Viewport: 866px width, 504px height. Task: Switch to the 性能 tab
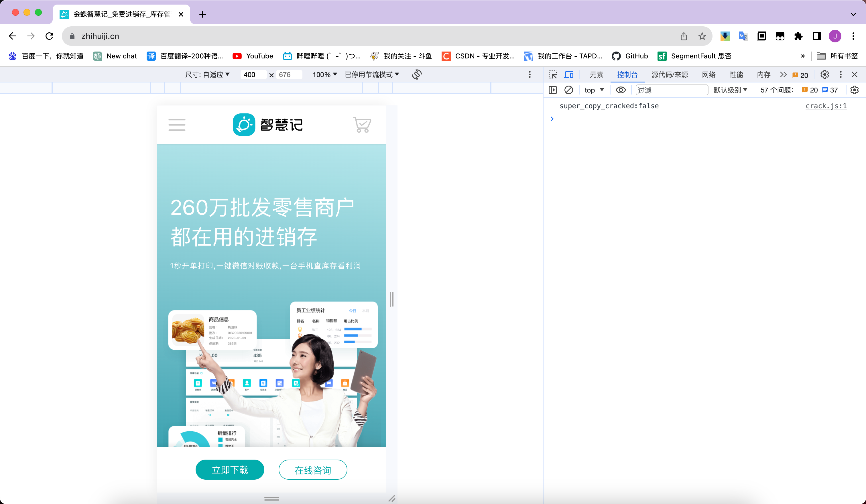tap(736, 74)
